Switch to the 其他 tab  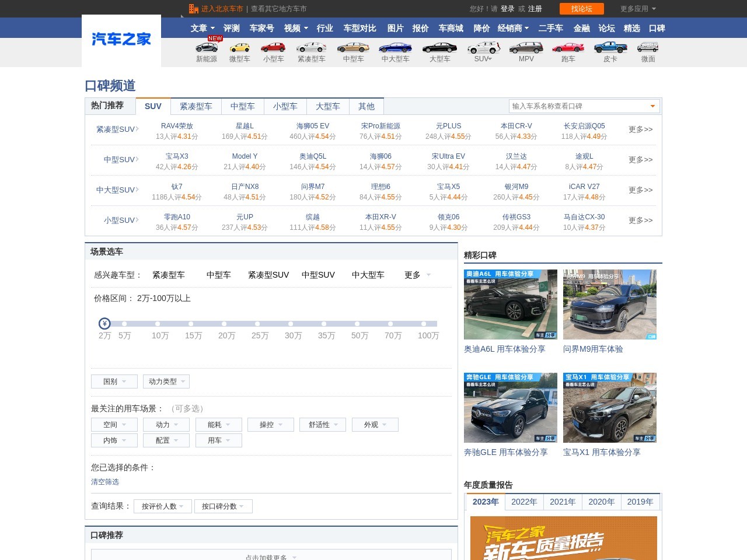pyautogui.click(x=366, y=106)
